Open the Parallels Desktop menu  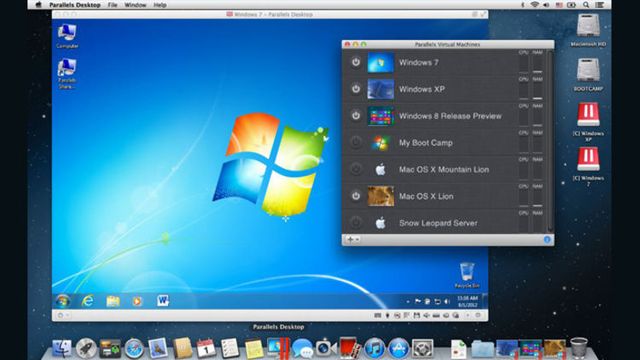pyautogui.click(x=75, y=5)
